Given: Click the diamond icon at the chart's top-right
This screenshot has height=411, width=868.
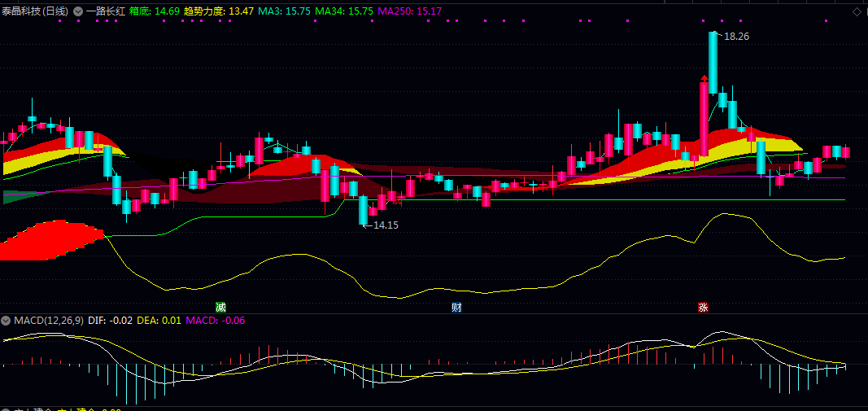Looking at the screenshot, I should pos(858,11).
